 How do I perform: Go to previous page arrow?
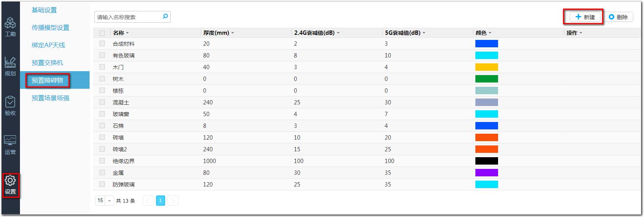148,201
